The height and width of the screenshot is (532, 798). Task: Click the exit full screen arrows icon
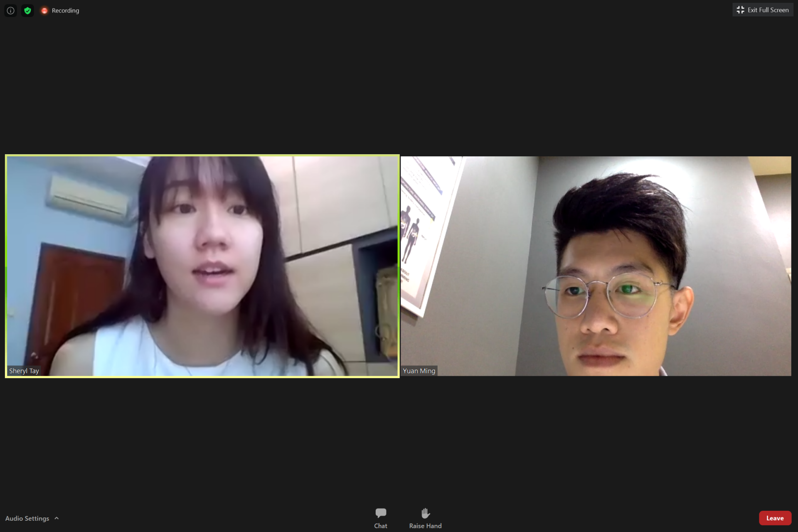click(x=740, y=10)
